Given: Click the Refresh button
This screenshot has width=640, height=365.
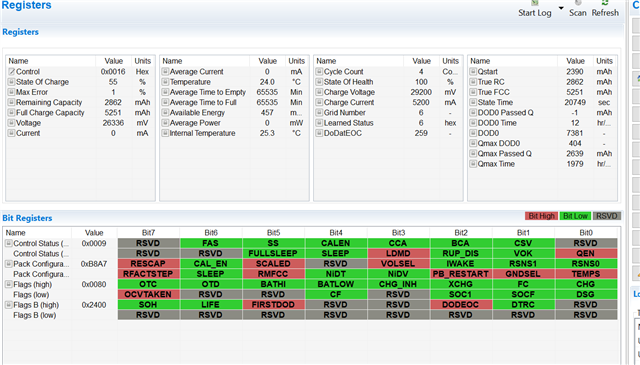Looking at the screenshot, I should coord(605,9).
